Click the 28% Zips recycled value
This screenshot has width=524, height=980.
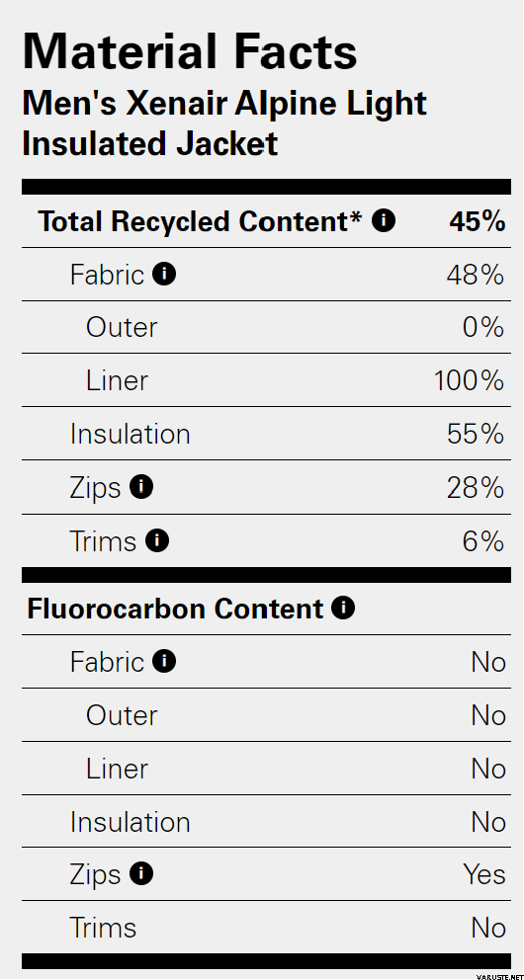point(476,487)
